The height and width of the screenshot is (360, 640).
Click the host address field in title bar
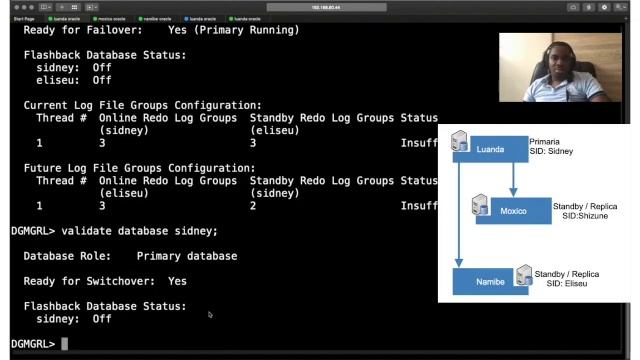tap(326, 7)
